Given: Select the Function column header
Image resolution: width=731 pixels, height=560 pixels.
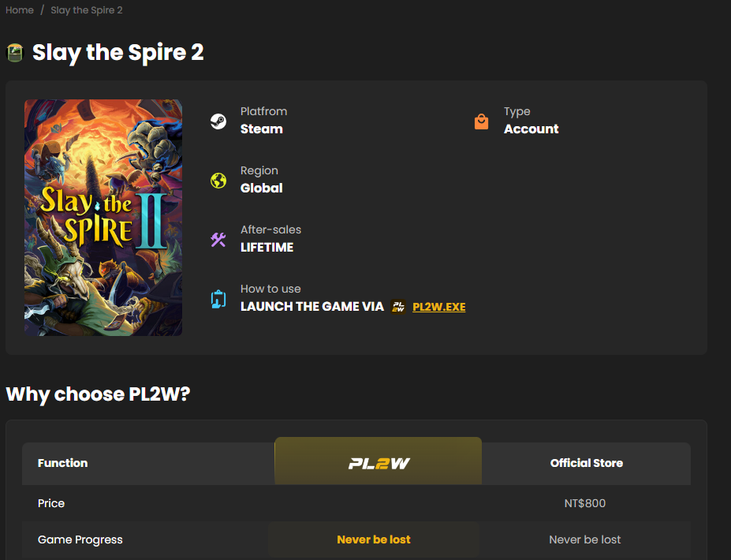Looking at the screenshot, I should coord(63,463).
